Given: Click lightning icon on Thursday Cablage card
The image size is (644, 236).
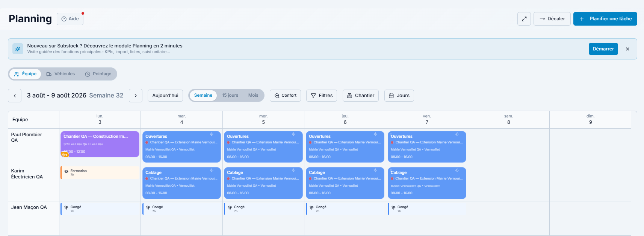Looking at the screenshot, I should point(375,171).
